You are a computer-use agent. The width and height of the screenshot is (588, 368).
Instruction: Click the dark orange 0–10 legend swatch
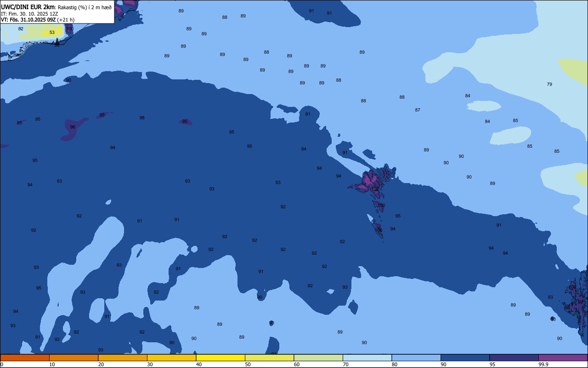(25, 357)
